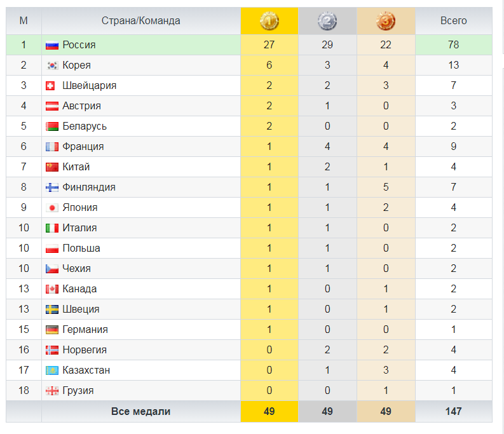Click the bronze medal icon in header
Image resolution: width=504 pixels, height=434 pixels.
click(386, 21)
